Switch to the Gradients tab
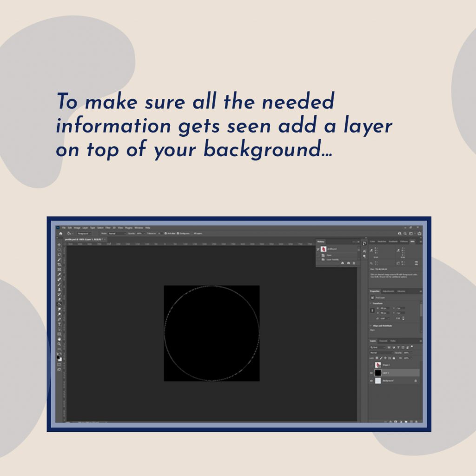Screen dimensions: 476x476 tap(393, 241)
